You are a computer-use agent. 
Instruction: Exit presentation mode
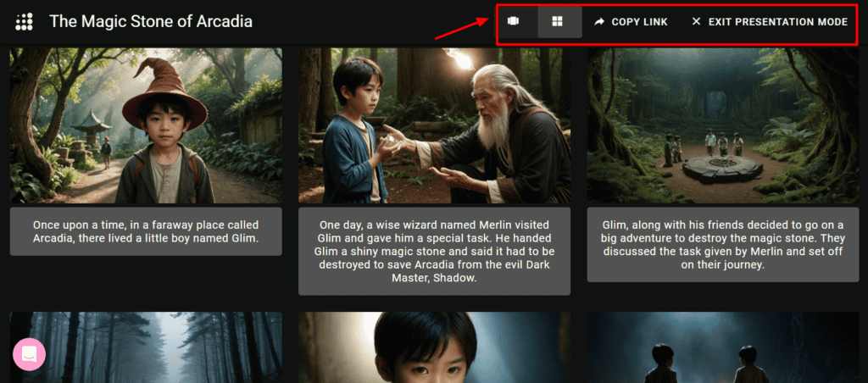770,21
